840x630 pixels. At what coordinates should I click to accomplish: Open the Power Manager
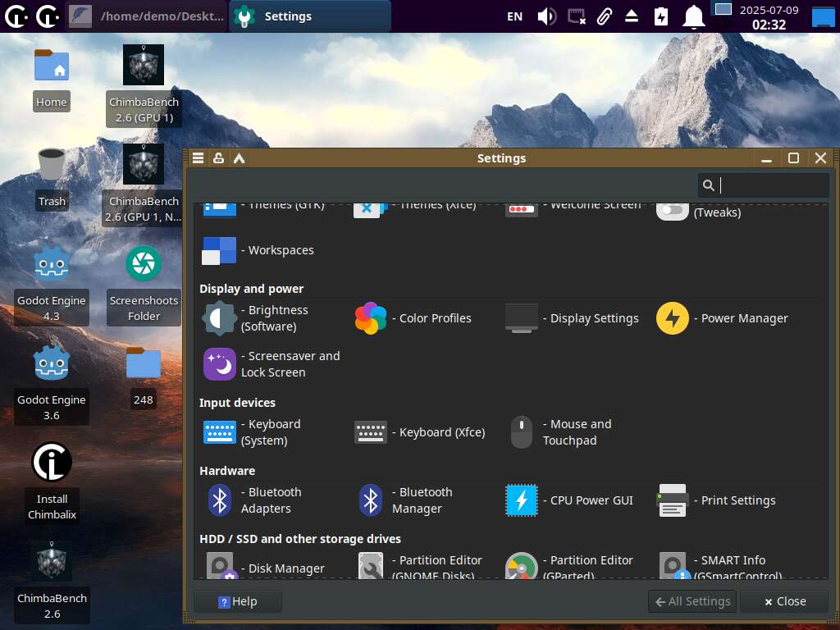pos(722,318)
